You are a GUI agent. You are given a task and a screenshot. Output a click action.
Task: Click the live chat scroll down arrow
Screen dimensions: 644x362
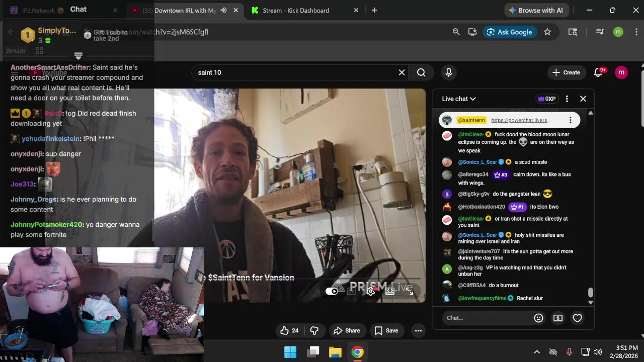591,303
